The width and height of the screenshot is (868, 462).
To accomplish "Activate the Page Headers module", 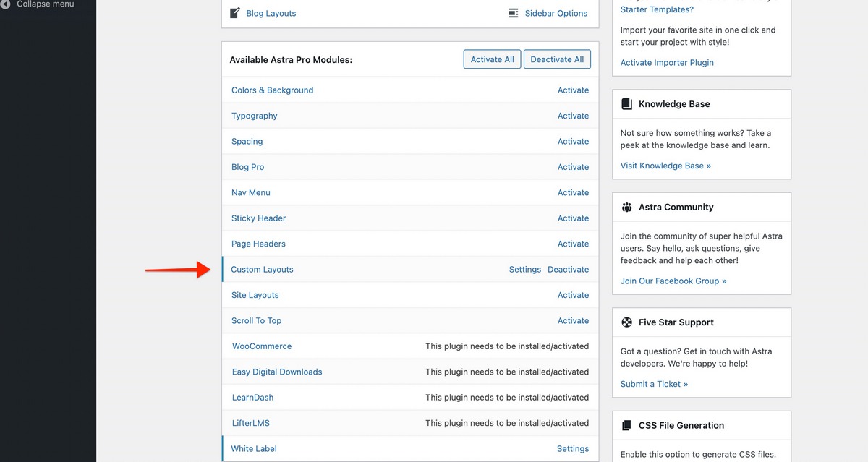I will 573,244.
